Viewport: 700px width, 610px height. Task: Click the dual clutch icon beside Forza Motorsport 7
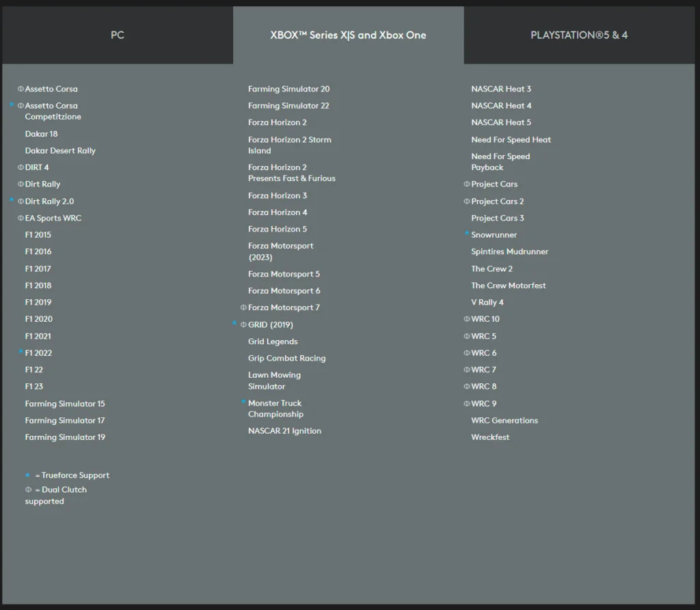pyautogui.click(x=243, y=307)
